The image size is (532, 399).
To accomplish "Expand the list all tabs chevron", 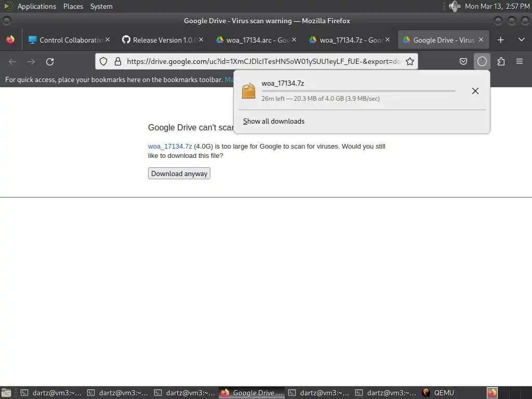I will click(x=522, y=39).
